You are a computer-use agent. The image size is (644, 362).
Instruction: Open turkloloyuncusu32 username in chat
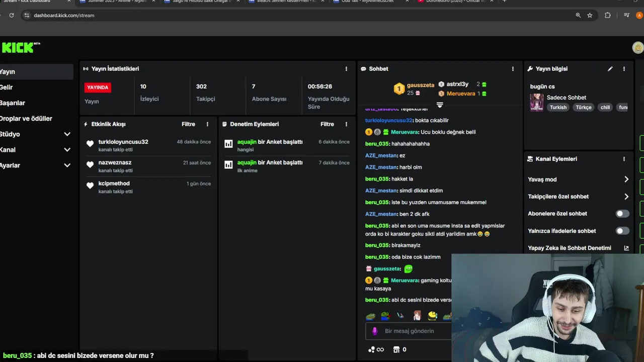(388, 121)
